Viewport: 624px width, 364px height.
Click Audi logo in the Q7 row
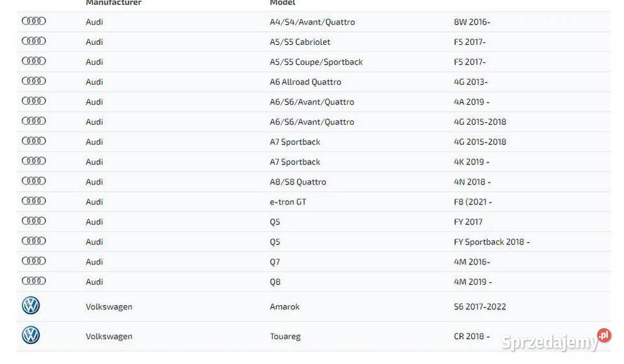tap(34, 261)
